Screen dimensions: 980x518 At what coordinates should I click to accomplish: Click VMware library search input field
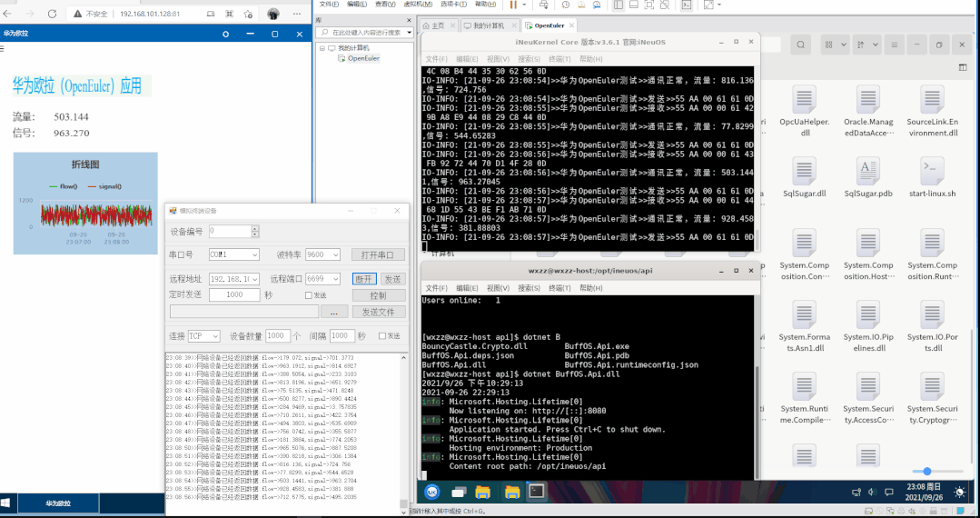click(x=361, y=33)
